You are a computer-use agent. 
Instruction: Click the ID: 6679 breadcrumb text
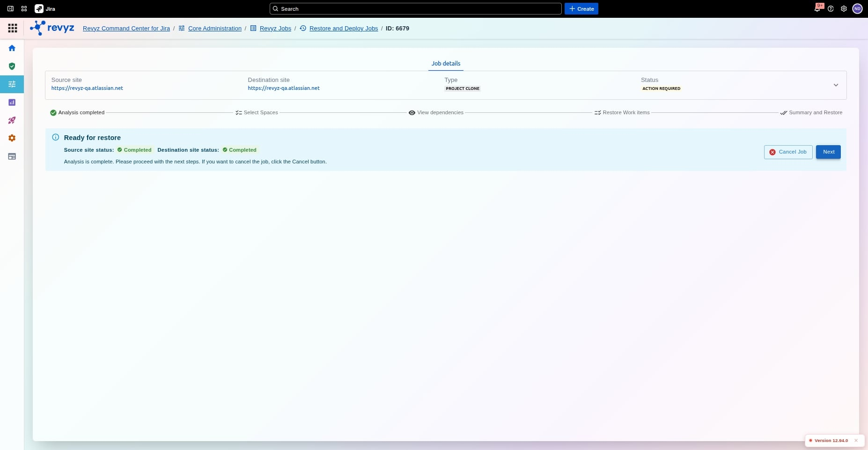pyautogui.click(x=397, y=28)
